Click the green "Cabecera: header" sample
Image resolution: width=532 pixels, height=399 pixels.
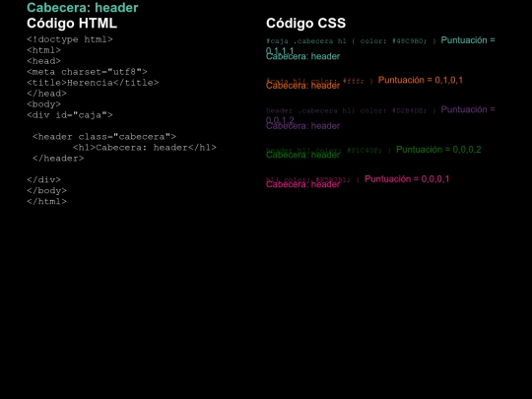coord(302,156)
